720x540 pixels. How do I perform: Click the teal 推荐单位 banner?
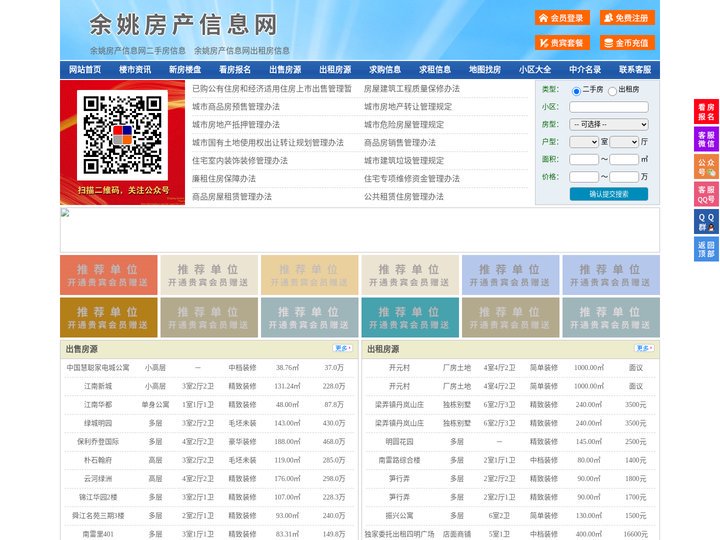[411, 317]
